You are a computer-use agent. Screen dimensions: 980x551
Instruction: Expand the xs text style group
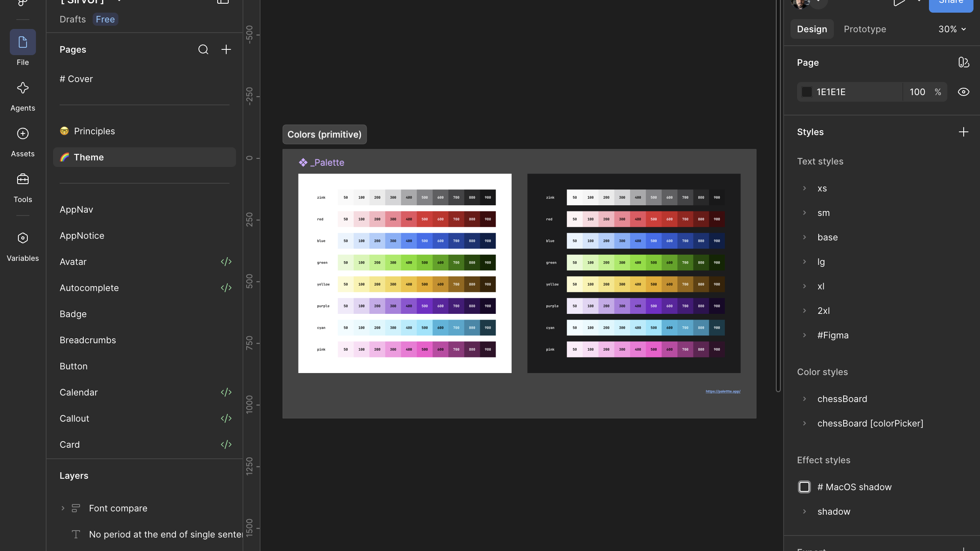tap(804, 188)
